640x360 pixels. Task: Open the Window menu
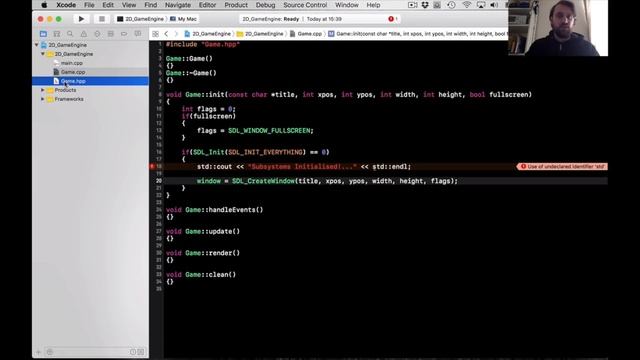[x=347, y=5]
